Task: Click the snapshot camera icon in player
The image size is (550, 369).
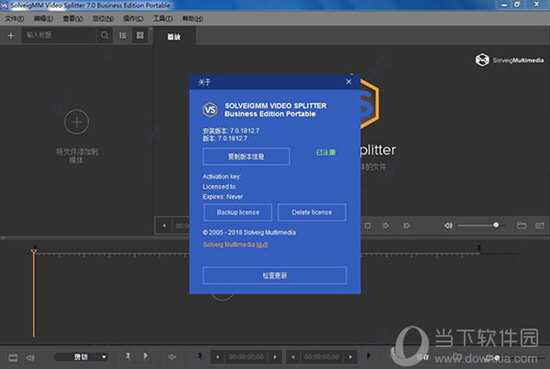Action: pos(540,226)
